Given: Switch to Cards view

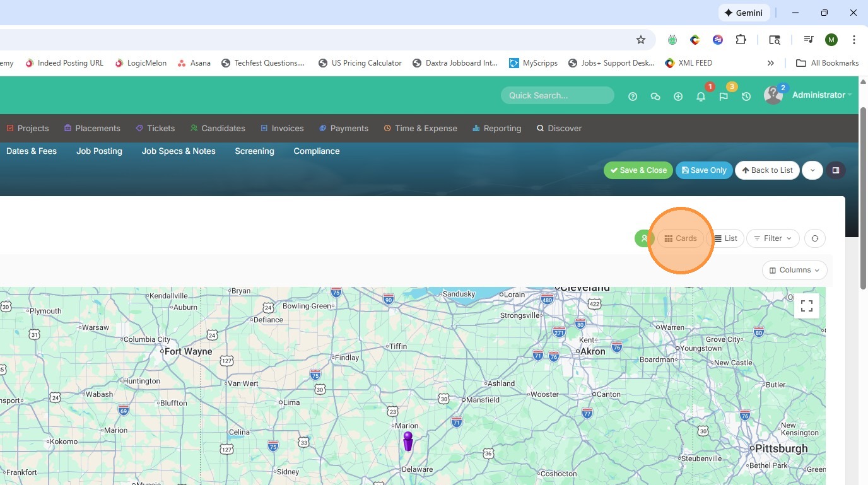Looking at the screenshot, I should coord(681,238).
